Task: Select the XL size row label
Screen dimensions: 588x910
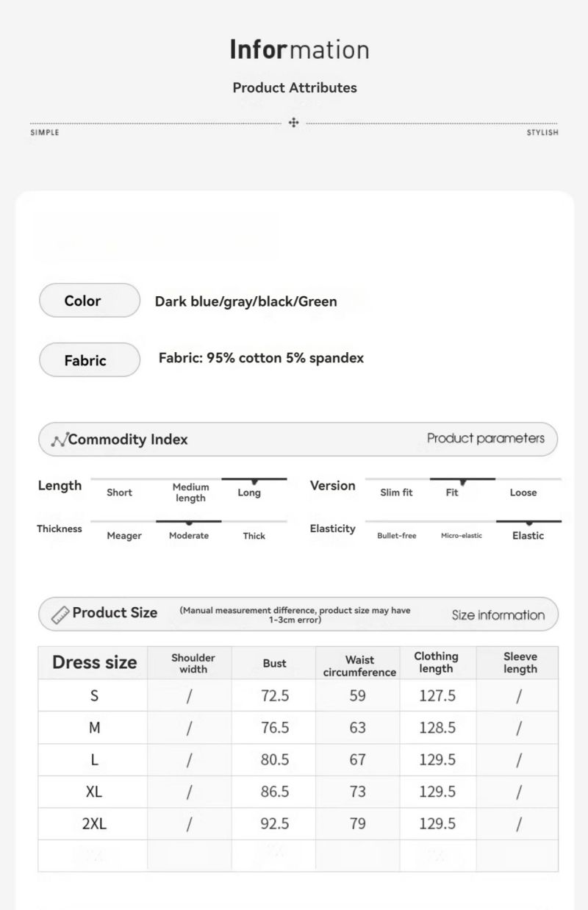Action: pos(94,792)
